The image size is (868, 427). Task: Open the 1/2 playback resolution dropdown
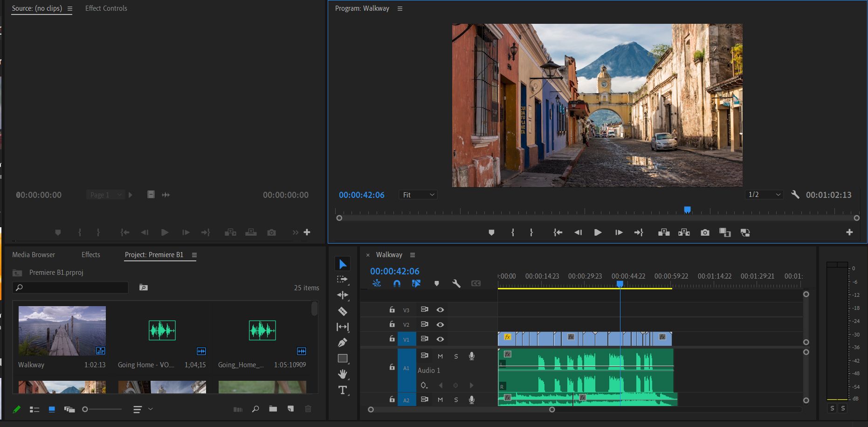(x=764, y=195)
